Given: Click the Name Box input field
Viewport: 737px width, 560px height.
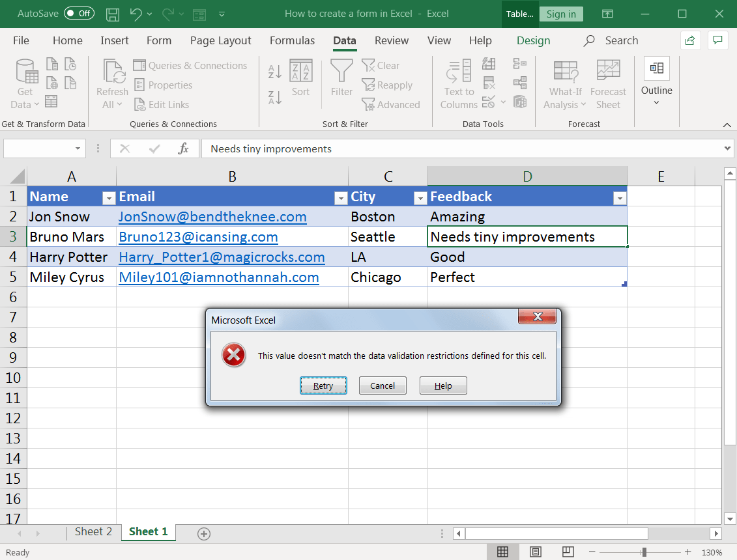Looking at the screenshot, I should click(39, 148).
